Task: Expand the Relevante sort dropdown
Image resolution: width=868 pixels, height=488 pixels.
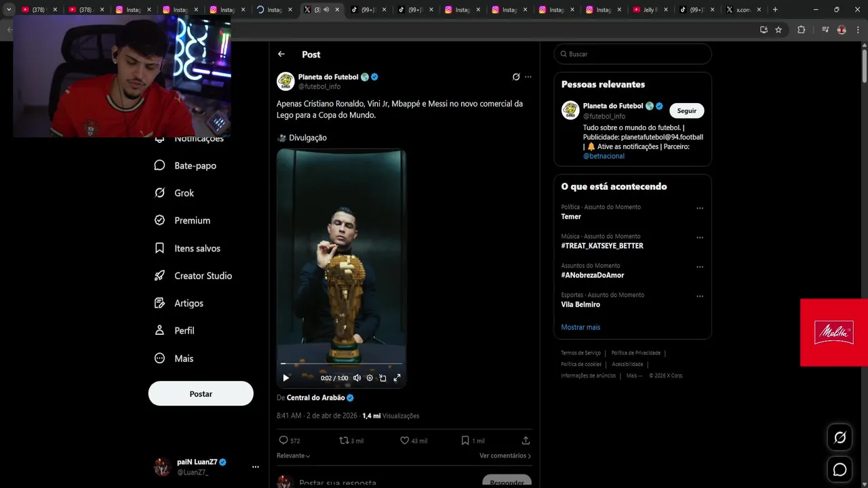Action: point(294,456)
